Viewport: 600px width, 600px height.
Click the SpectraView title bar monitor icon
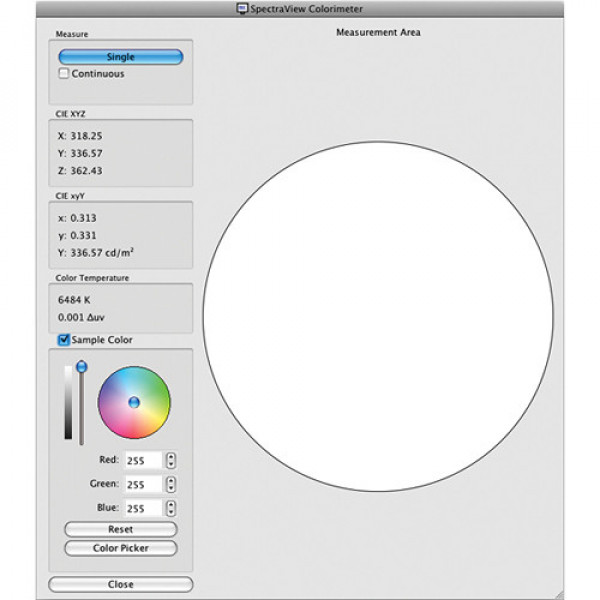242,8
